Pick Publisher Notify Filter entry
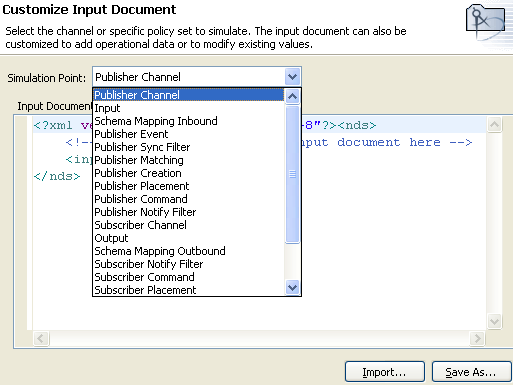 point(189,212)
